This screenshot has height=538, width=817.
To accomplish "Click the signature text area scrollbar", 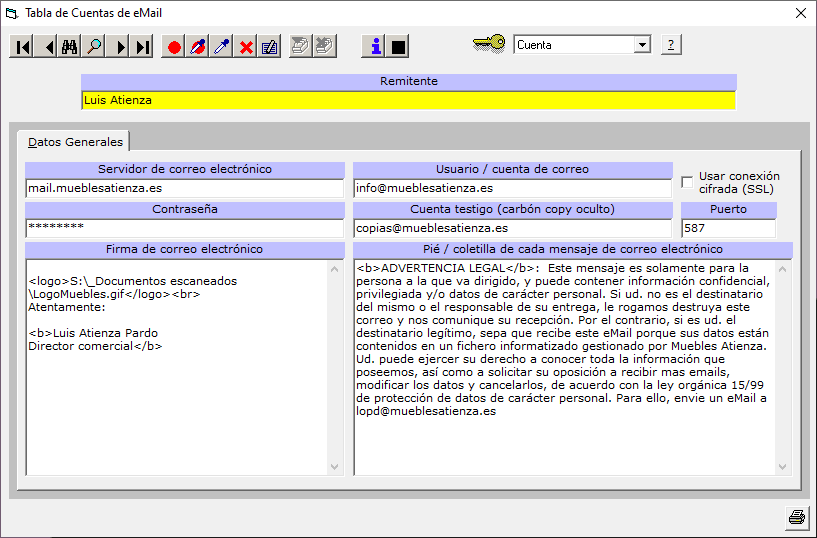I will coord(336,368).
